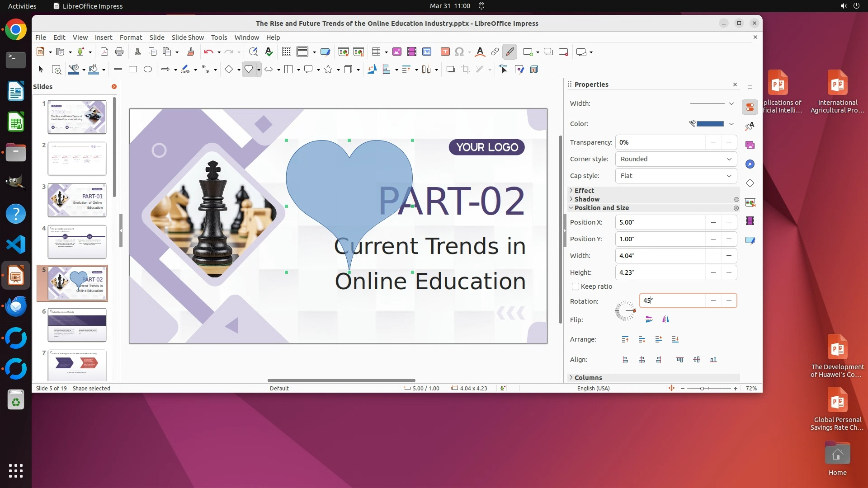Open the Slide Show menu

click(187, 38)
